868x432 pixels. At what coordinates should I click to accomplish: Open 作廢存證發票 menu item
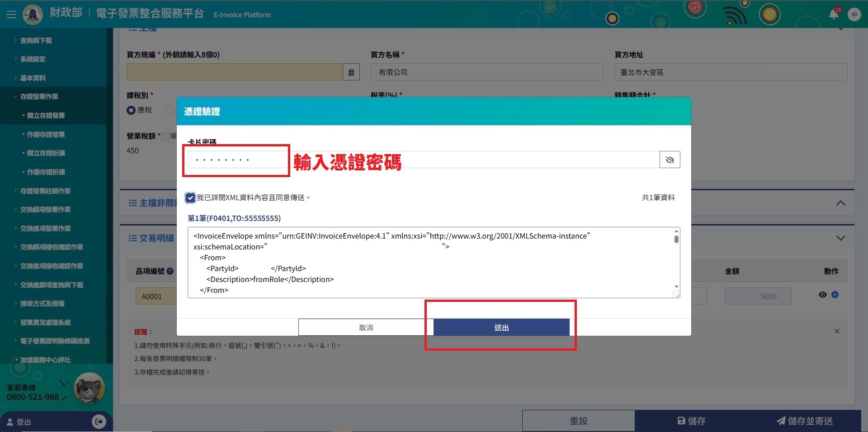click(46, 135)
